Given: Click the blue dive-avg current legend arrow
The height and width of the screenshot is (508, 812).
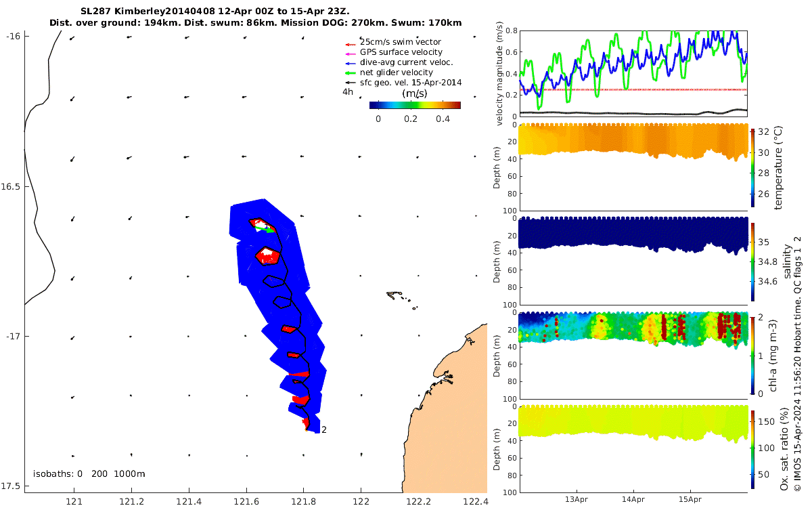Looking at the screenshot, I should [x=351, y=63].
